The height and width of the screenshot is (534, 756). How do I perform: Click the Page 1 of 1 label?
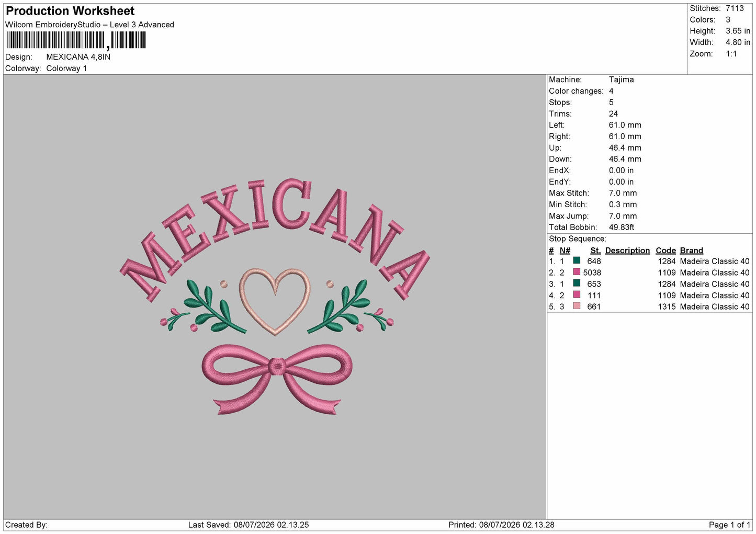tap(729, 525)
